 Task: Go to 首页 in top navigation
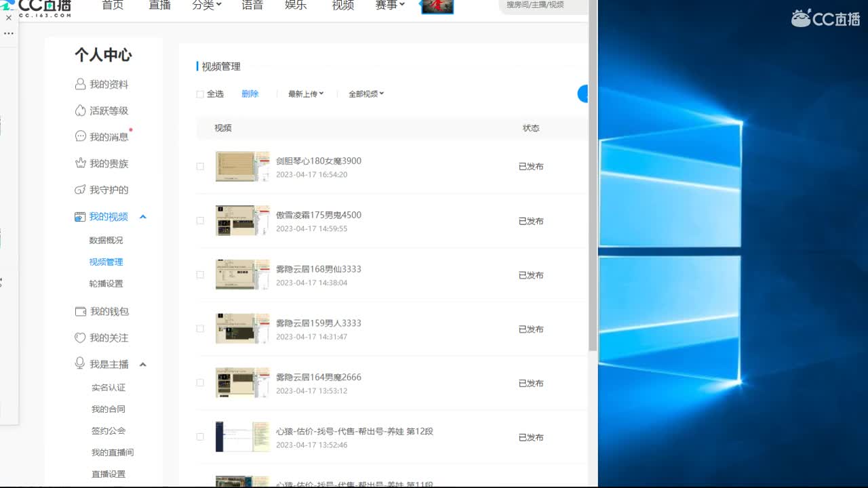[x=113, y=5]
